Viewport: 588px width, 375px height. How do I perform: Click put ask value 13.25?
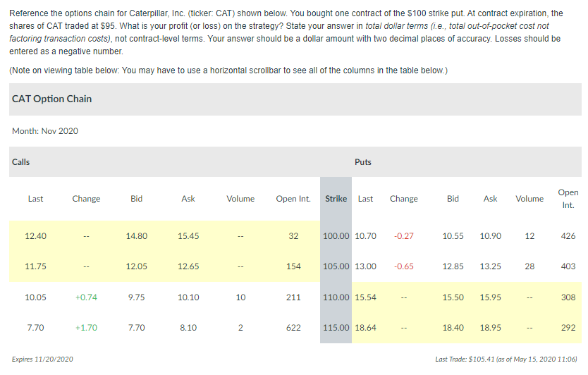[x=490, y=266]
